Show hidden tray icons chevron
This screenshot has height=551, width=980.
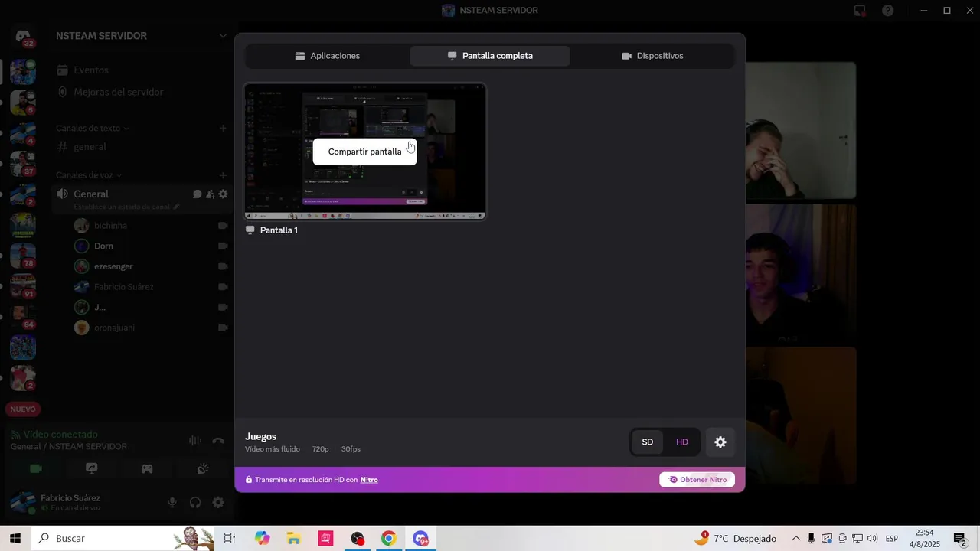[795, 539]
